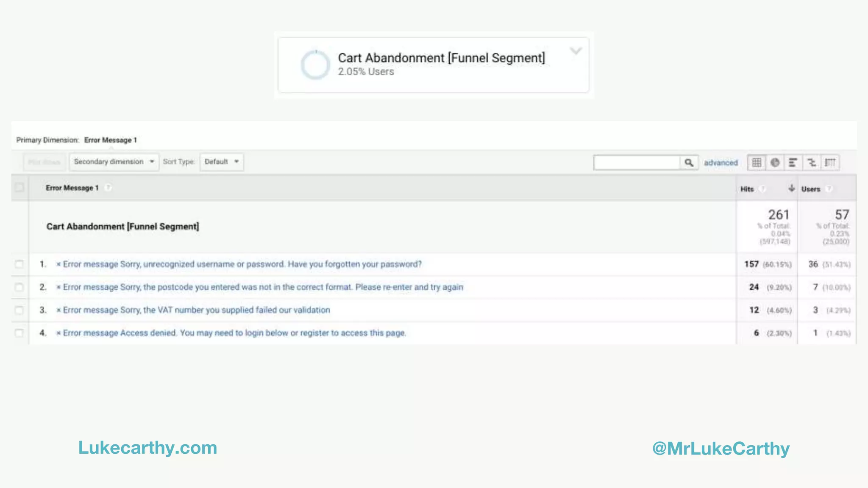The image size is (868, 488).
Task: Open the Access denied error message link
Action: tap(234, 333)
